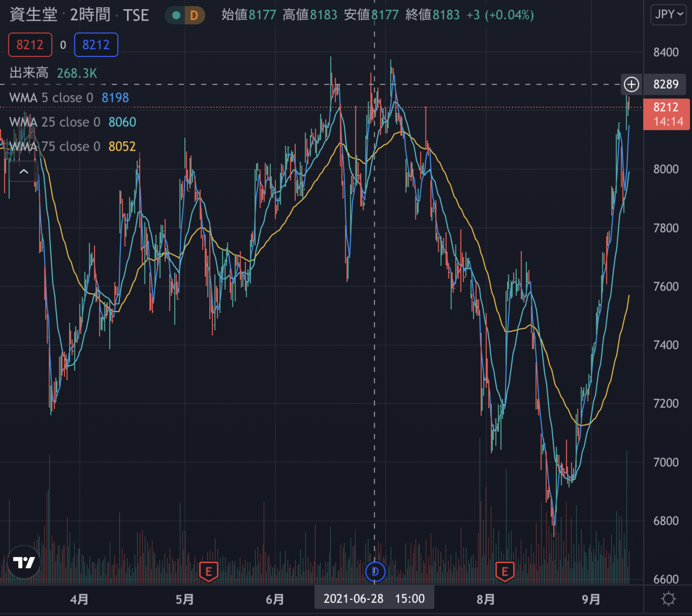Screen dimensions: 692x616
Task: Select the WMA 25 close 0 indicator
Action: pos(55,122)
